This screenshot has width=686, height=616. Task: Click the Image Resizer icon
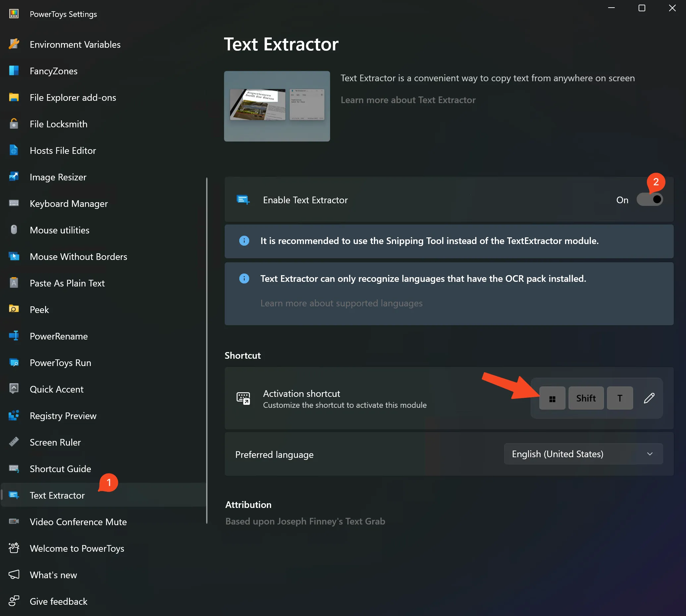pyautogui.click(x=14, y=177)
